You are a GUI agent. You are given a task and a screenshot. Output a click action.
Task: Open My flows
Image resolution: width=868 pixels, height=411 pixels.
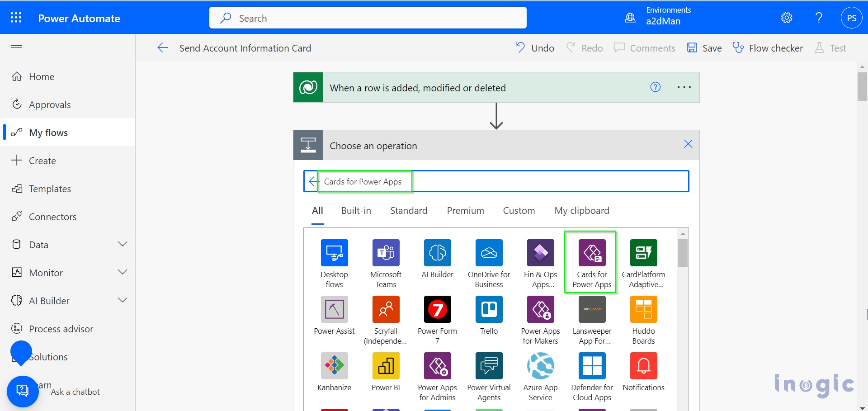pyautogui.click(x=68, y=132)
